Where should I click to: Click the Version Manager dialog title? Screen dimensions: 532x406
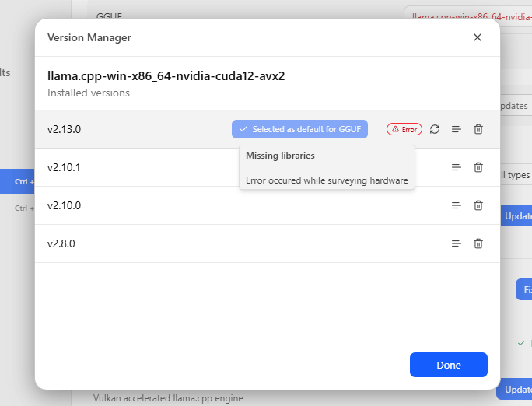pos(89,37)
